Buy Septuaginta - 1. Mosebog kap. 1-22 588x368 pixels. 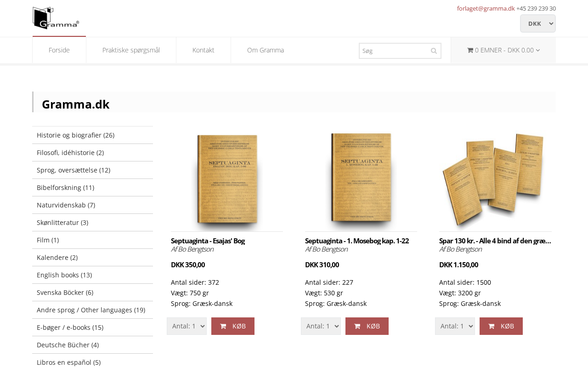pyautogui.click(x=367, y=326)
